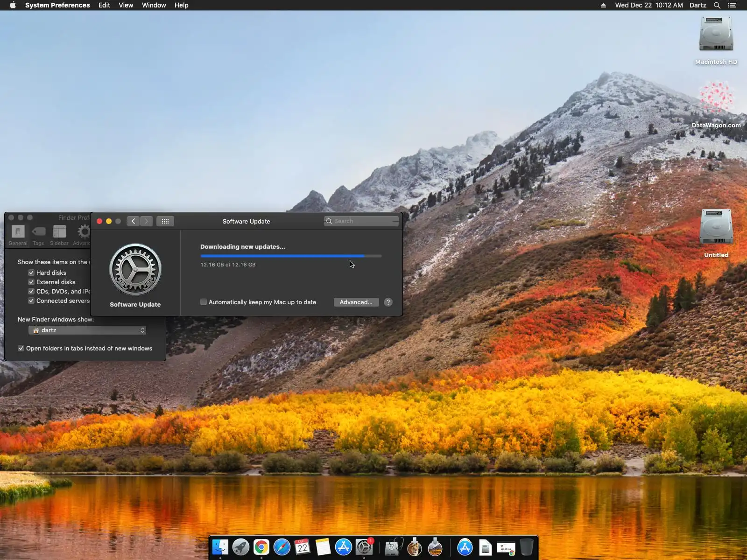Screen dimensions: 747x560
Task: Open Spotlight search in menu bar
Action: coord(717,5)
